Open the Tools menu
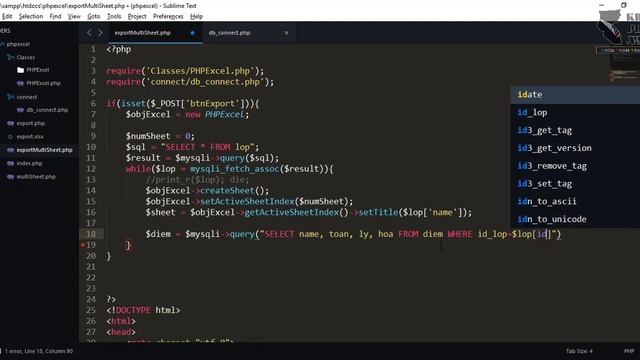Screen dimensions: 640x360 pyautogui.click(x=114, y=16)
